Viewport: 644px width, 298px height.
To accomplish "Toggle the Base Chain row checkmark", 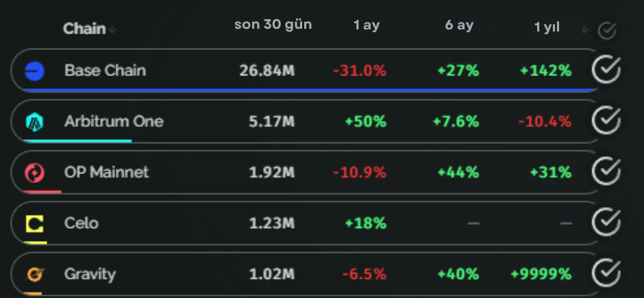I will (x=606, y=69).
